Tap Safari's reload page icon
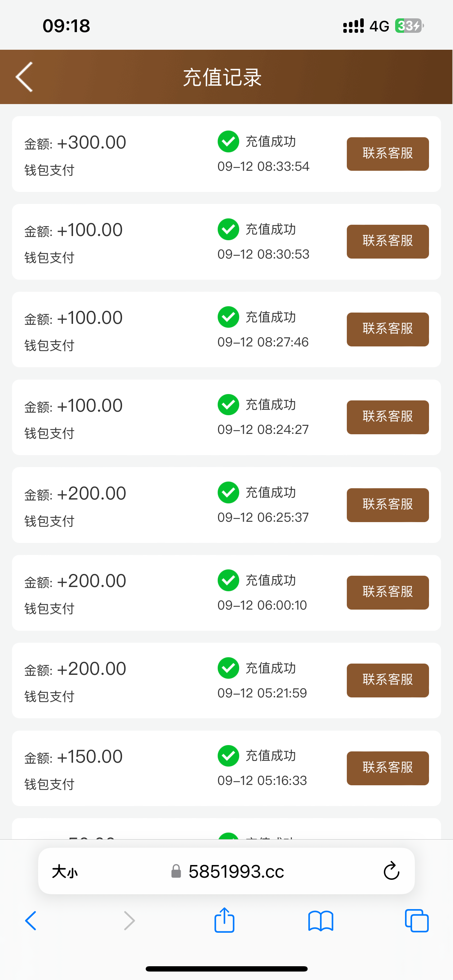Image resolution: width=453 pixels, height=980 pixels. (x=391, y=871)
